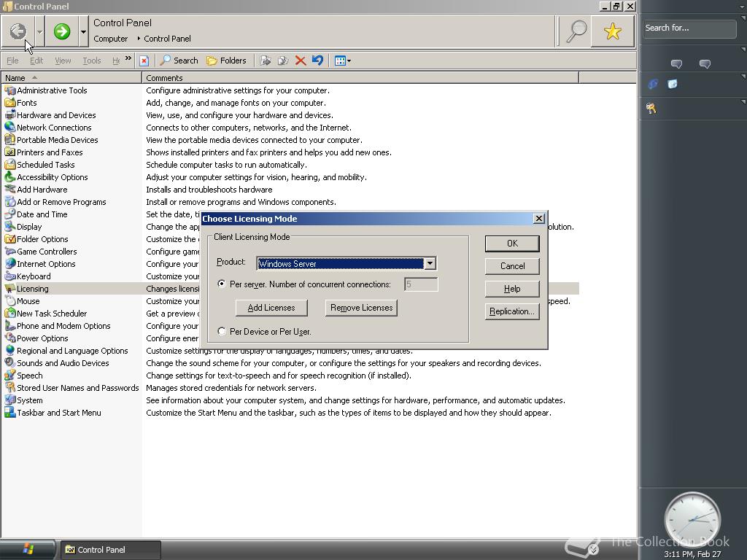
Task: Expand hidden menus with the chevron
Action: tap(128, 58)
